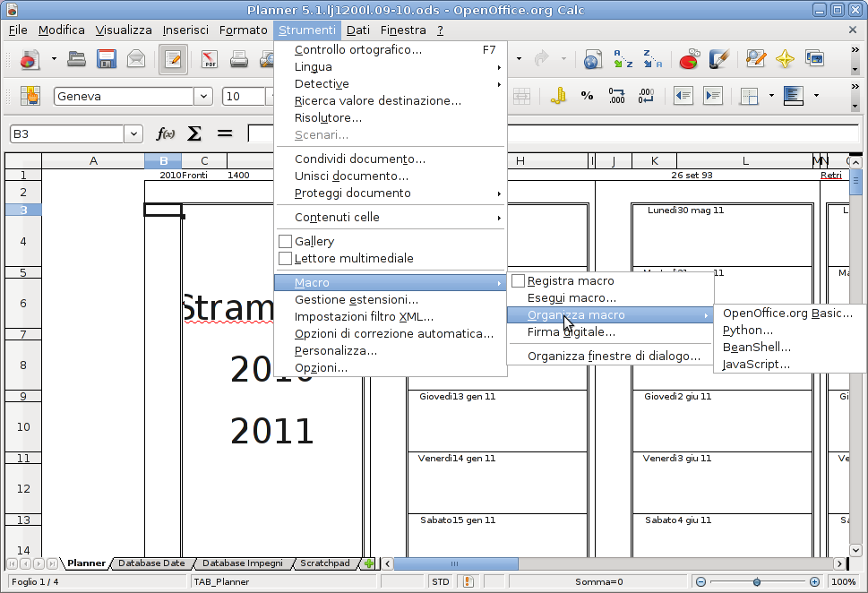This screenshot has height=593, width=868.
Task: Click the zoom in plus button
Action: tap(814, 582)
